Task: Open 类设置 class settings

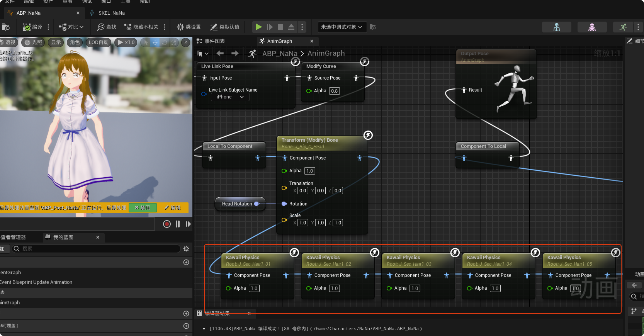Action: 189,27
